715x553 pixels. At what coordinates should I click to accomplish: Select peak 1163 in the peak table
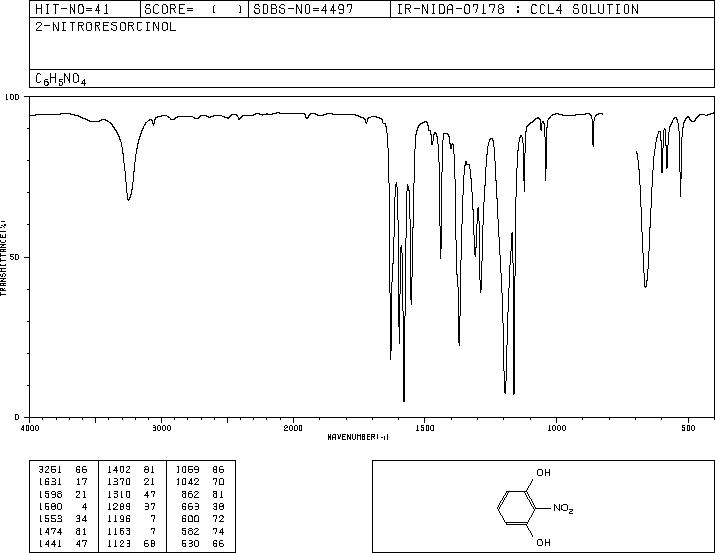(119, 532)
